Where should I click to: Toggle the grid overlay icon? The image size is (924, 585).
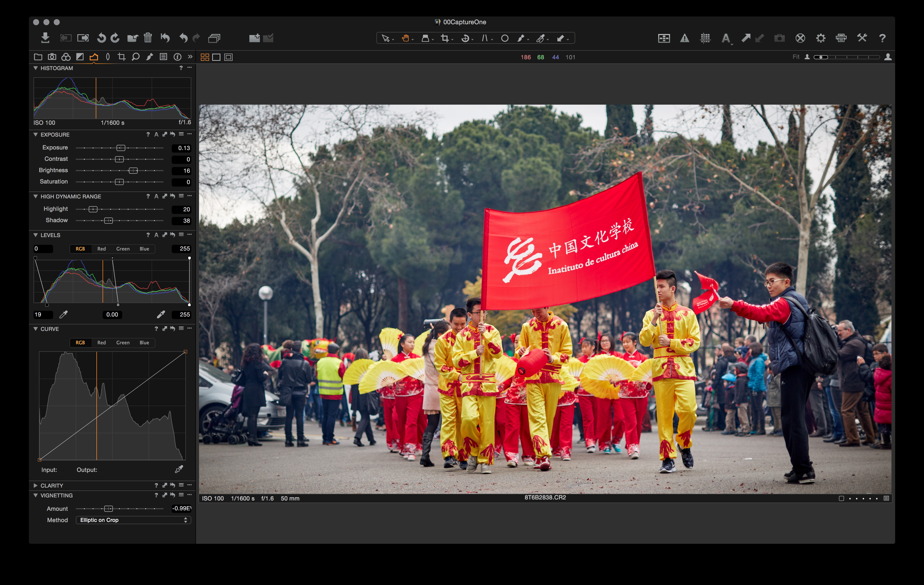(x=705, y=38)
